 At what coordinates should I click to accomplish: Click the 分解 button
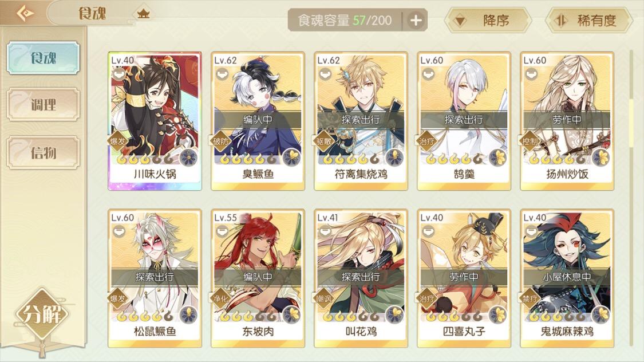coord(42,315)
